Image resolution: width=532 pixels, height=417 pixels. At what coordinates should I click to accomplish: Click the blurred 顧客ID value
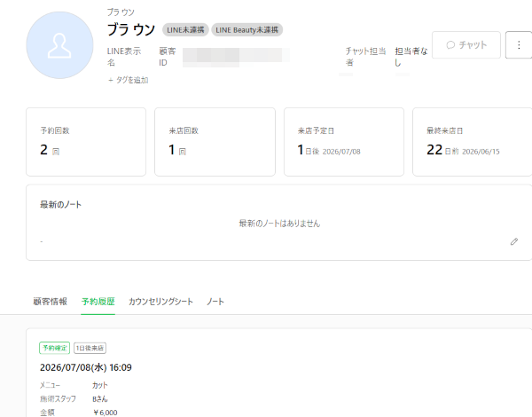[x=236, y=57]
